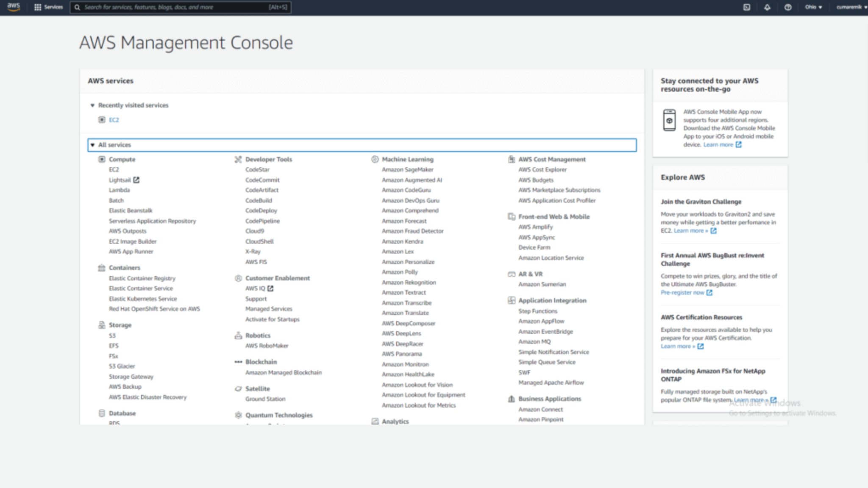This screenshot has height=488, width=868.
Task: Open Amazon Sumerian service
Action: [x=542, y=284]
